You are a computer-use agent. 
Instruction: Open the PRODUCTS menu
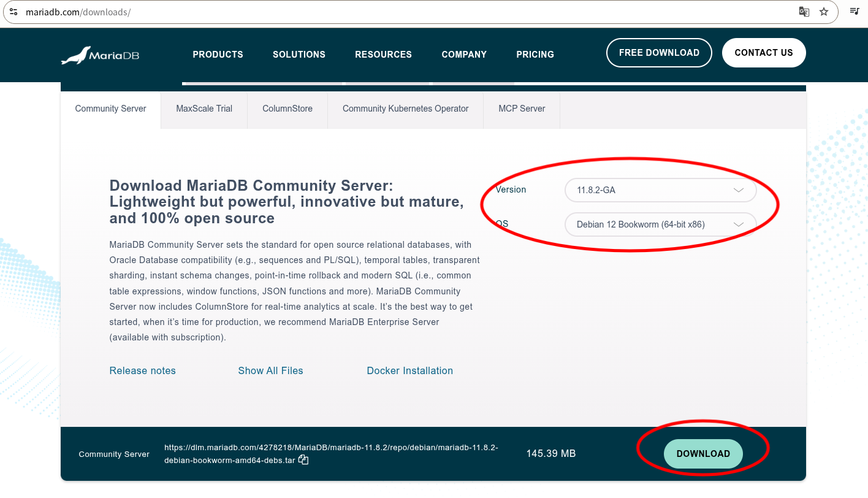tap(218, 55)
